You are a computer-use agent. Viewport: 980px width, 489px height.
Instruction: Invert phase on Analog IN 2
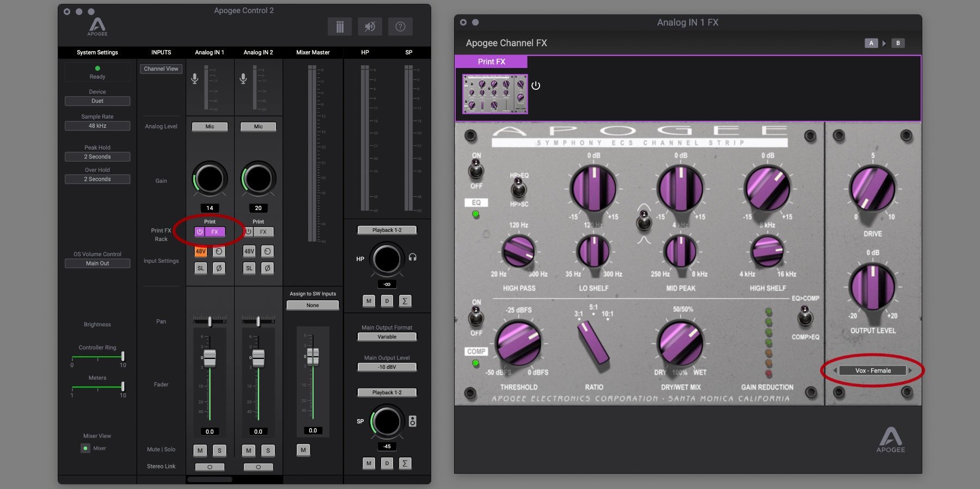(267, 268)
